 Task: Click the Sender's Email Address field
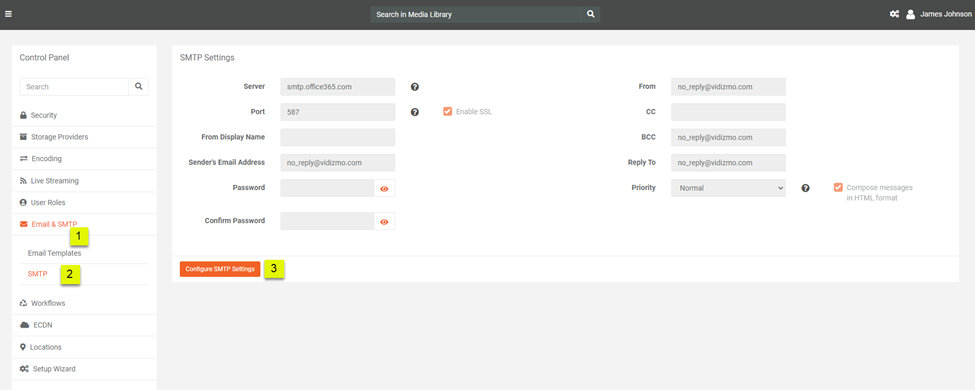coord(338,162)
